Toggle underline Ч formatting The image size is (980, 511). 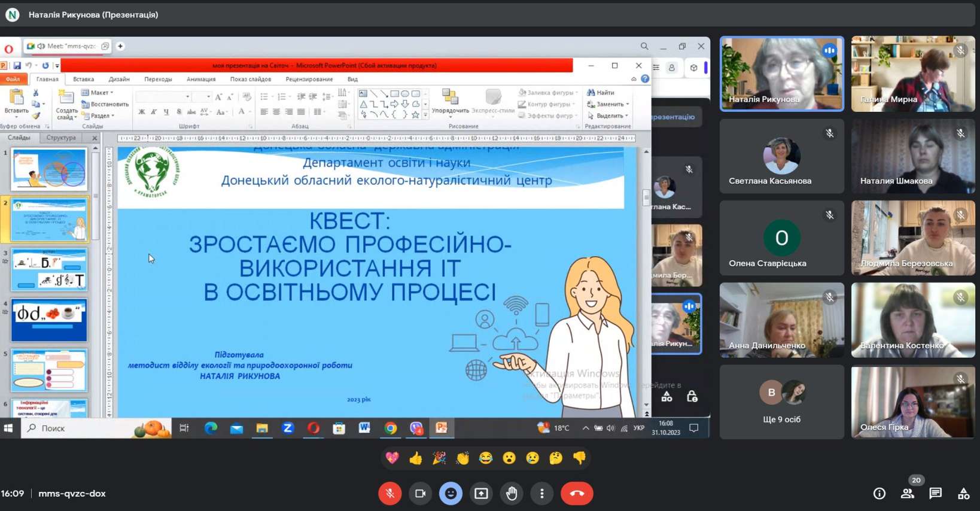tap(166, 112)
